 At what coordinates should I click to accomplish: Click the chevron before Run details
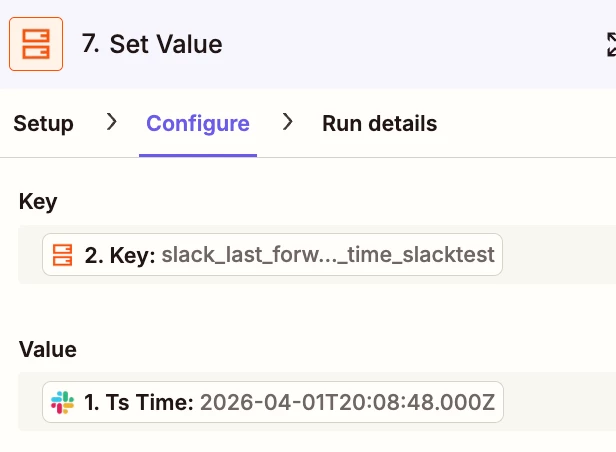(287, 123)
